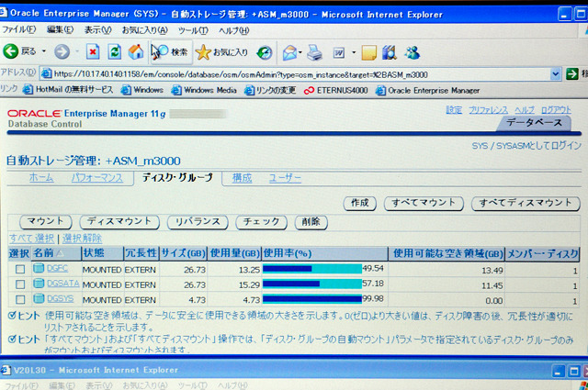Open the 表示(V) menu
Screen dimensions: 588x390
tap(97, 29)
